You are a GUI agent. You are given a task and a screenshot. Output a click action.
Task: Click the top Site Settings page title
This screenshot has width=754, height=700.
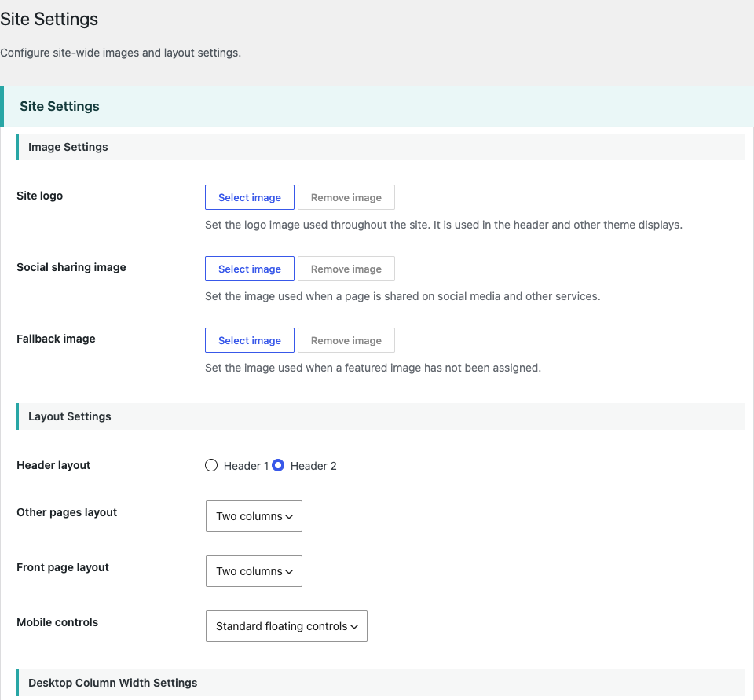49,19
